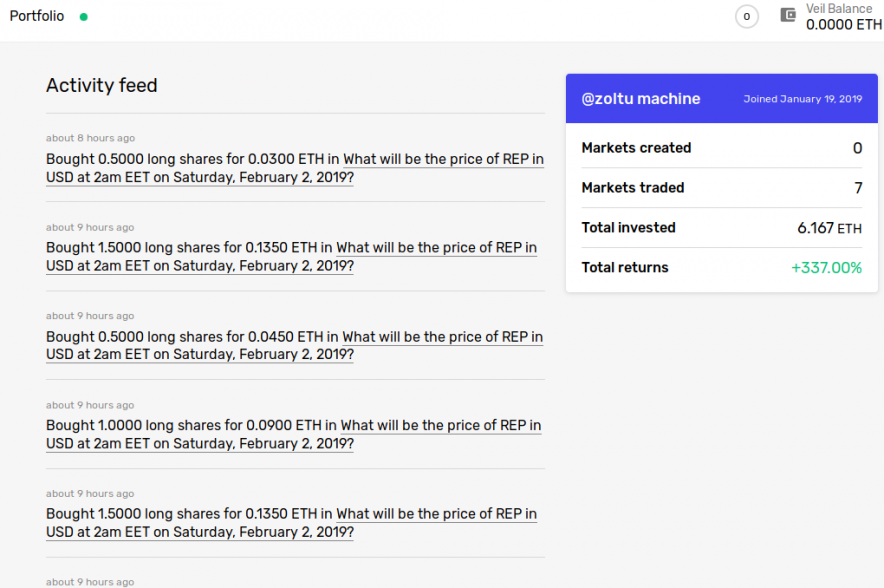The width and height of the screenshot is (884, 588).
Task: Select the Markets traded label
Action: coord(633,188)
